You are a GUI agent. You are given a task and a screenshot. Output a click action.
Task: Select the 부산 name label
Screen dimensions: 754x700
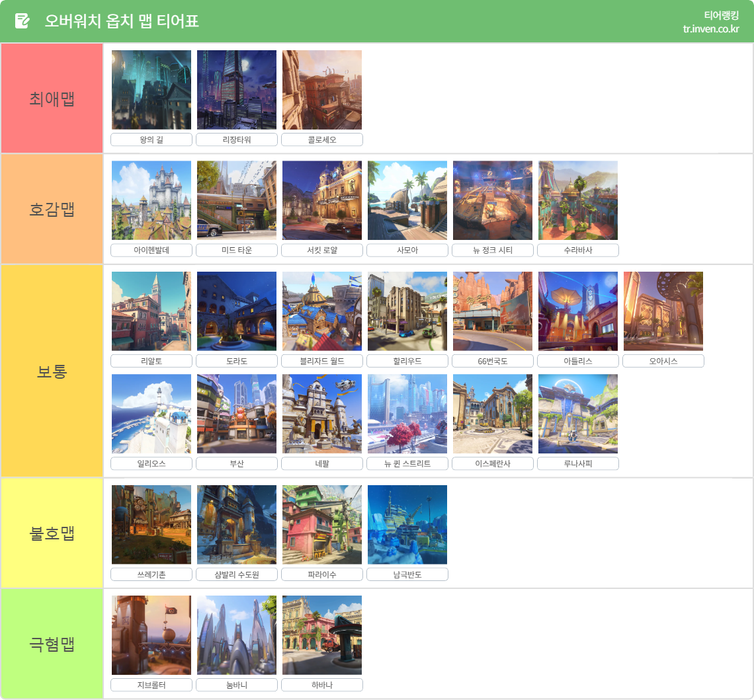tap(237, 463)
